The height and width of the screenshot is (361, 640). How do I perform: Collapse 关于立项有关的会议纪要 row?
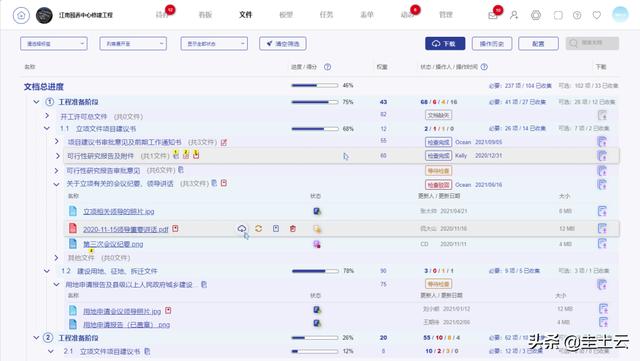pos(56,184)
